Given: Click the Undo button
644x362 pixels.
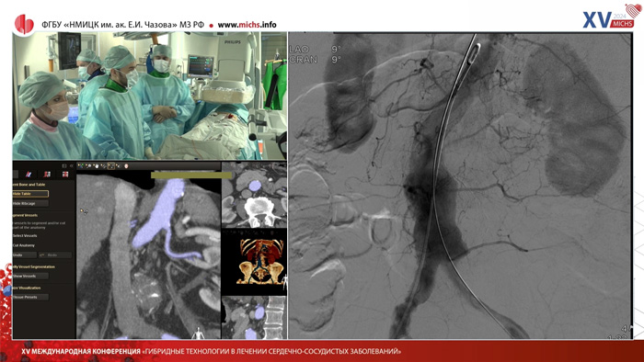Looking at the screenshot, I should (x=24, y=255).
